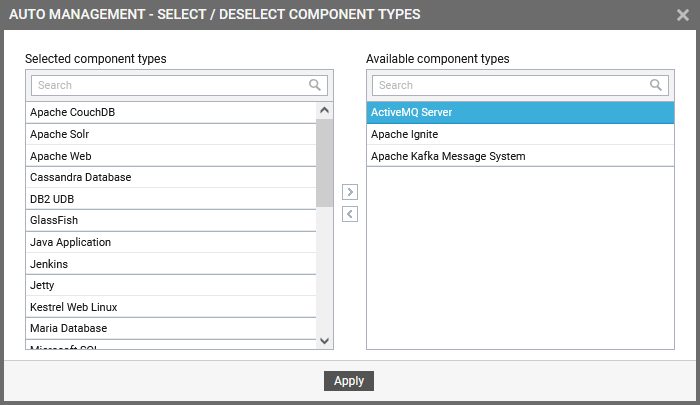Click search magnifier in Available component types
Screen dimensions: 700x405
point(656,85)
